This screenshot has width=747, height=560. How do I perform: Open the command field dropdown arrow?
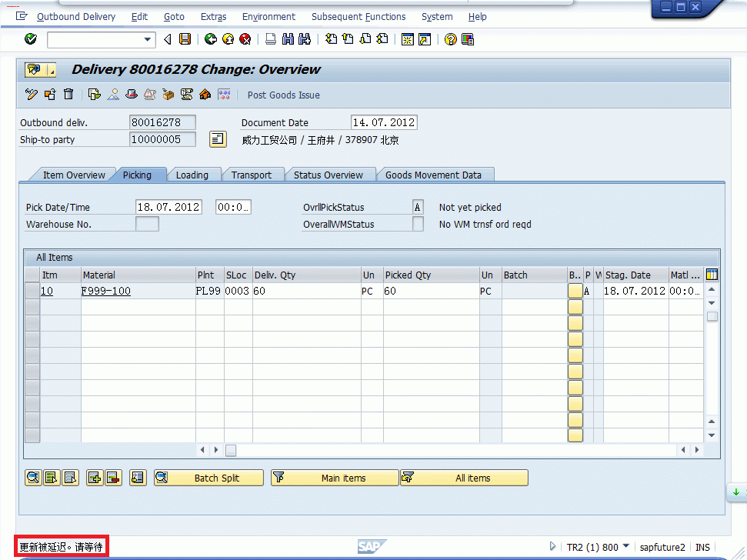pyautogui.click(x=148, y=39)
